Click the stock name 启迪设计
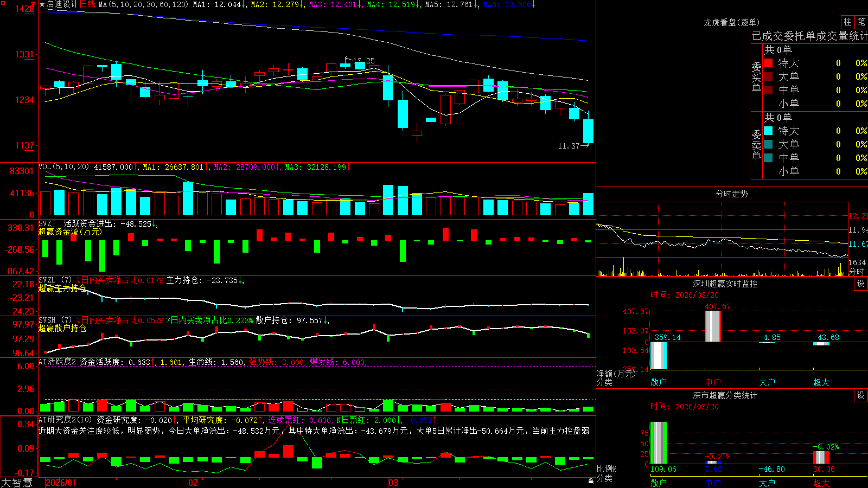 coord(62,4)
